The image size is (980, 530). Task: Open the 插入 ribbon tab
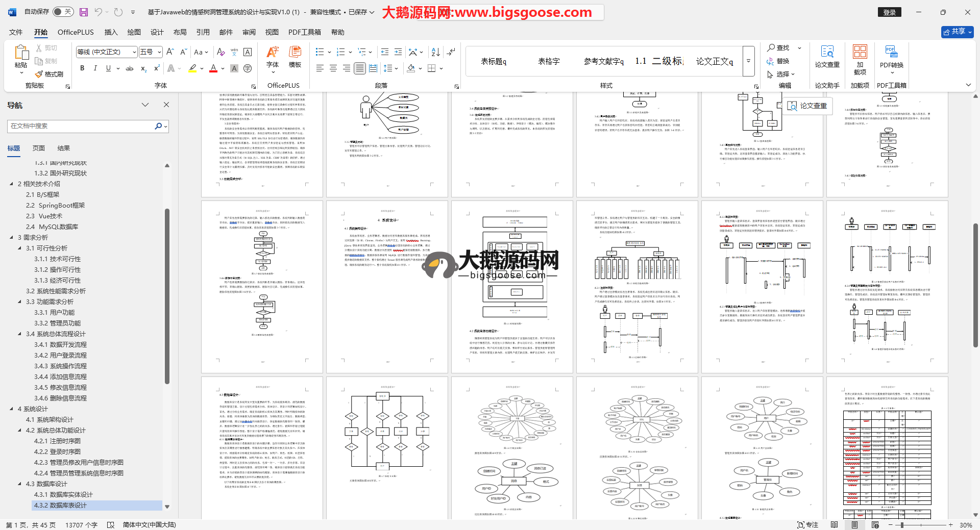(x=111, y=32)
